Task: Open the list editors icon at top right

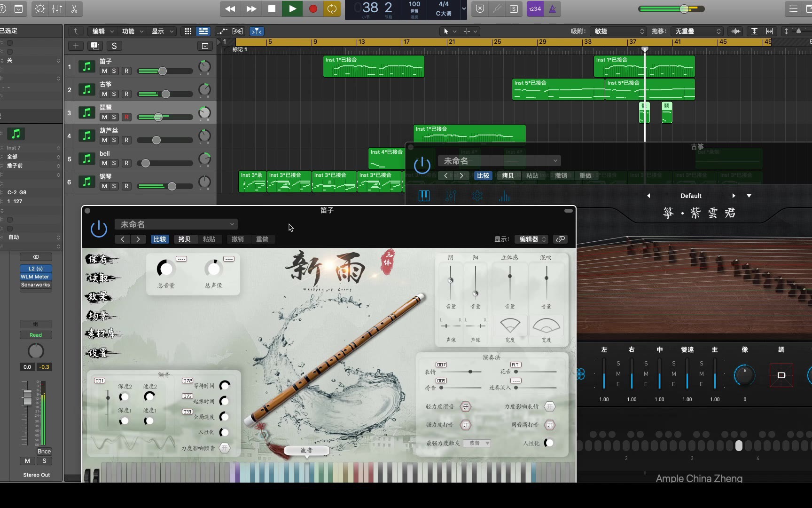Action: tap(794, 9)
